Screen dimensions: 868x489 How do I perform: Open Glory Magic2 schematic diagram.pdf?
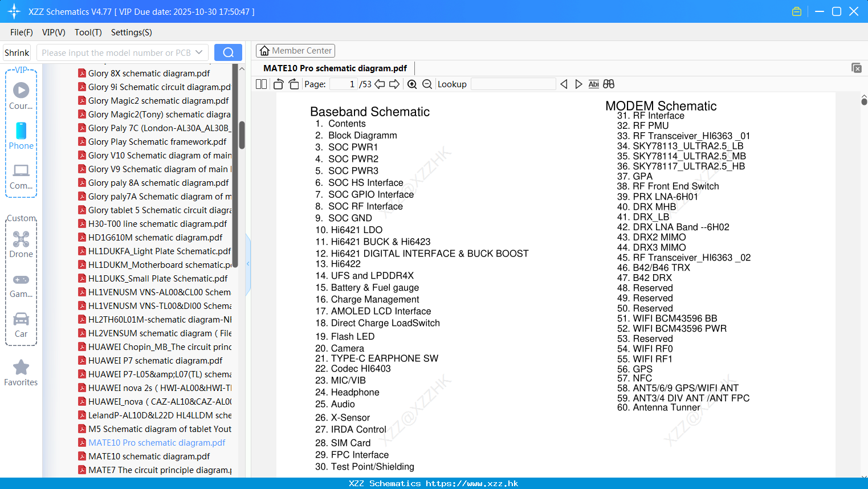tap(158, 100)
